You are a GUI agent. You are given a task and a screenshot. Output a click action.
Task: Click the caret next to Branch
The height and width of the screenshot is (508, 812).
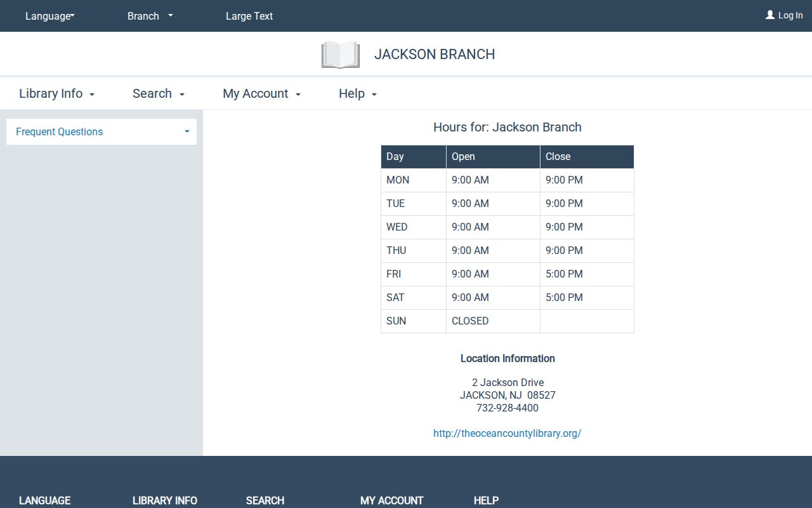[x=171, y=15]
